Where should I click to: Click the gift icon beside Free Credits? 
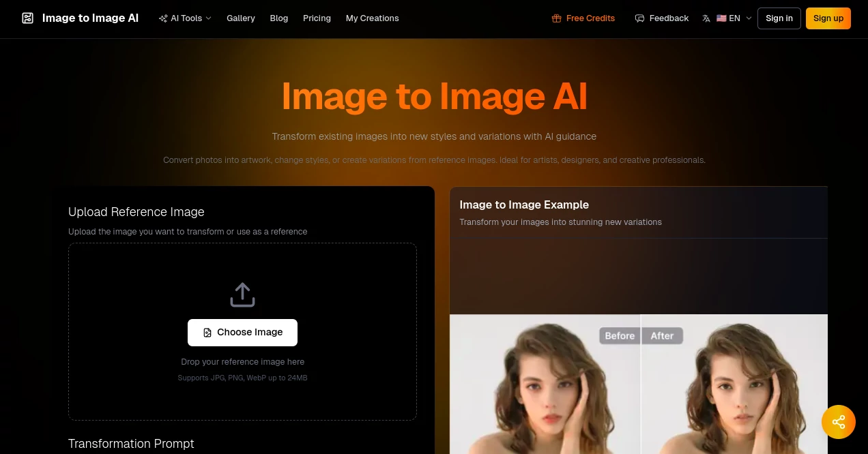[x=557, y=18]
